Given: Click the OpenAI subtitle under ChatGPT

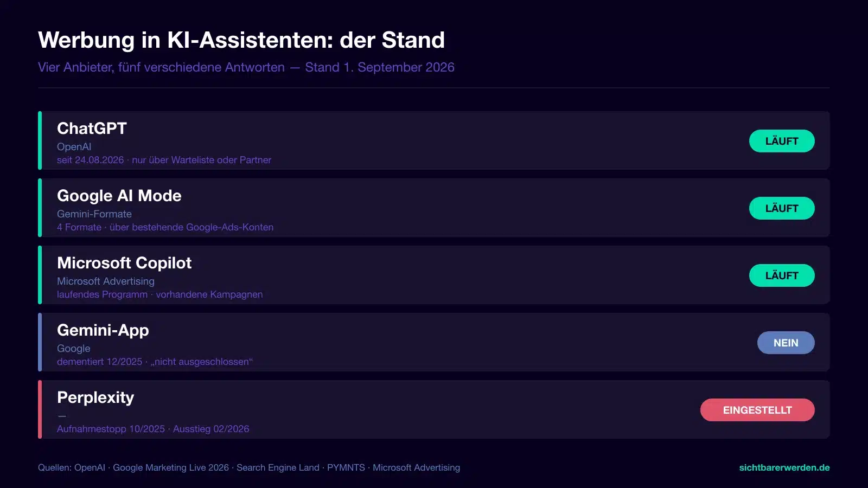Looking at the screenshot, I should [x=74, y=147].
